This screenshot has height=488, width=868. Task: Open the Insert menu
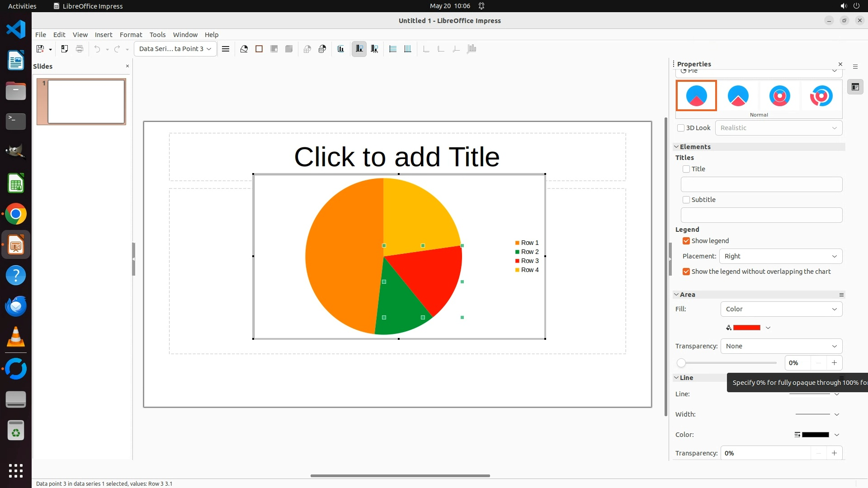click(103, 35)
